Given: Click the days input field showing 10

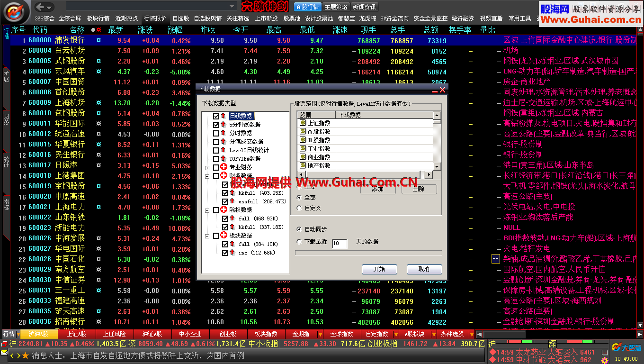Looking at the screenshot, I should [x=340, y=243].
